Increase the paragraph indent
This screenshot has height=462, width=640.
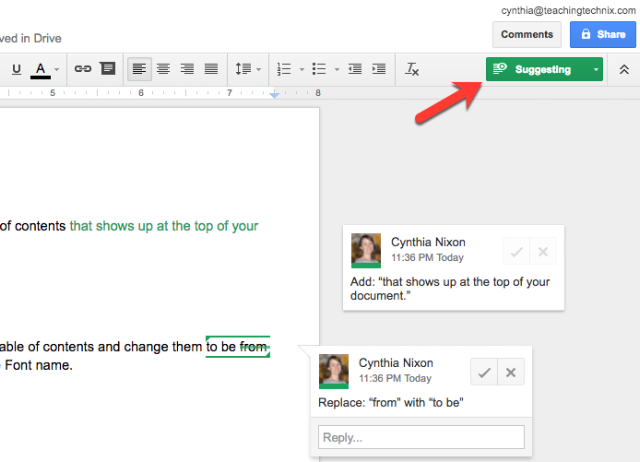tap(379, 69)
